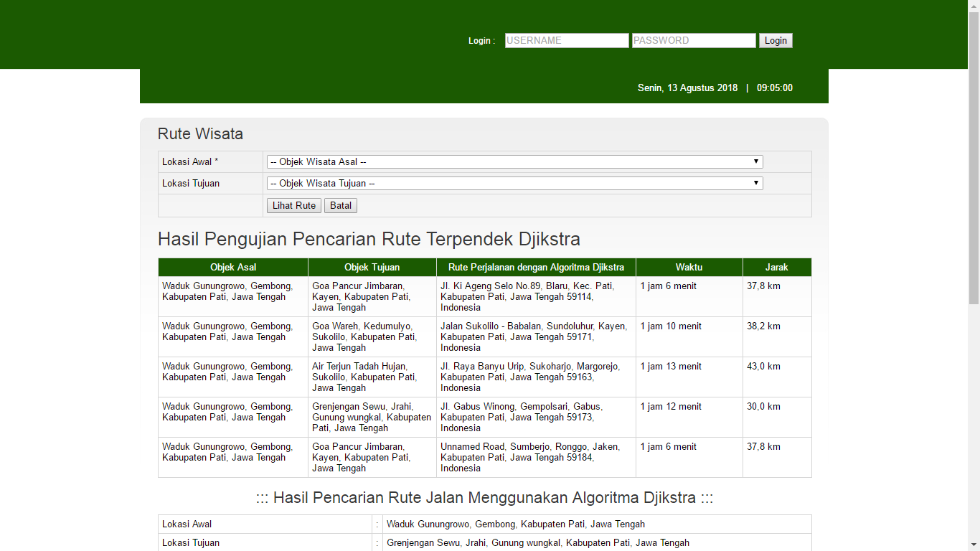The image size is (980, 551).
Task: Click the vertical scrollbar thumb
Action: pos(974,158)
